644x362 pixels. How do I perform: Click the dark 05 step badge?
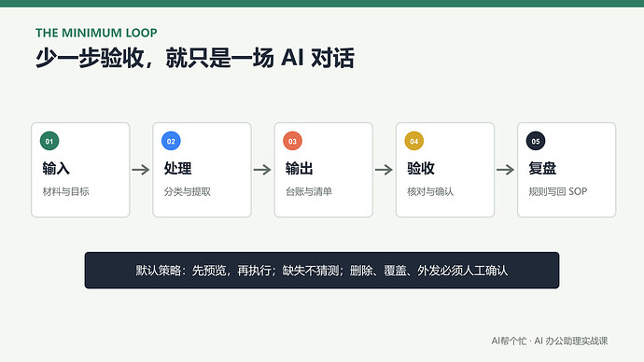pos(536,141)
